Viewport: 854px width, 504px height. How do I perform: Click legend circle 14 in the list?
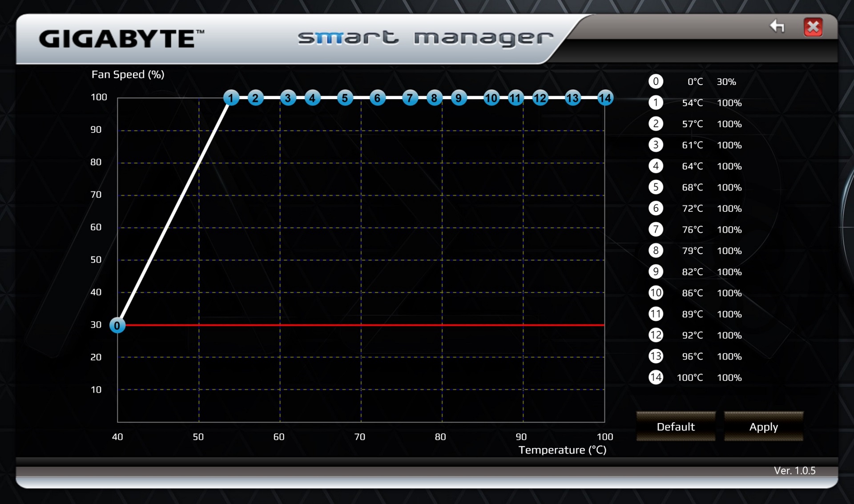click(656, 377)
